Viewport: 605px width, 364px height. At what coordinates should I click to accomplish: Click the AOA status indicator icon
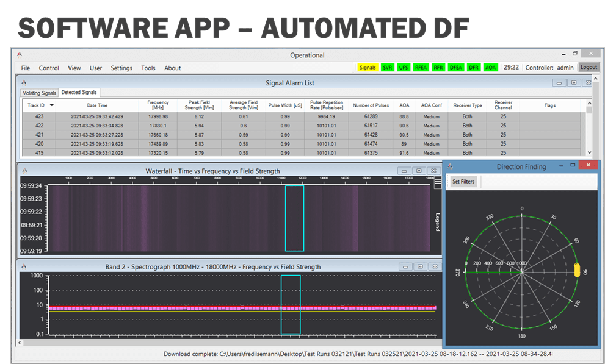pyautogui.click(x=490, y=67)
